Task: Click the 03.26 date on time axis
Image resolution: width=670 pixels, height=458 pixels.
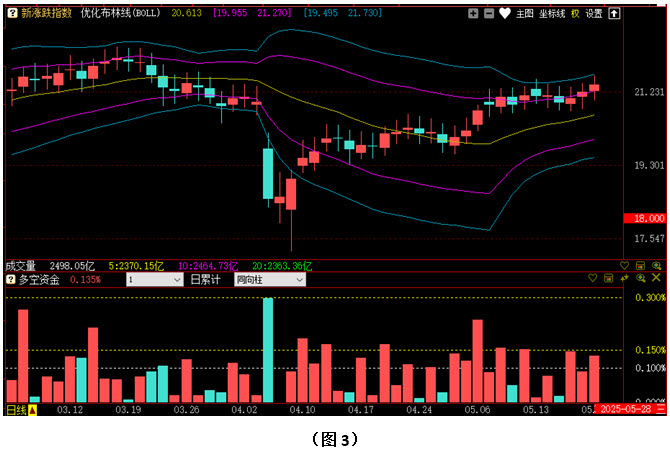Action: tap(186, 410)
